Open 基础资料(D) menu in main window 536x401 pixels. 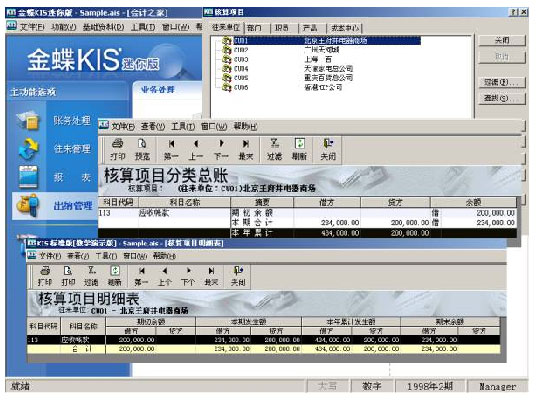[x=103, y=27]
